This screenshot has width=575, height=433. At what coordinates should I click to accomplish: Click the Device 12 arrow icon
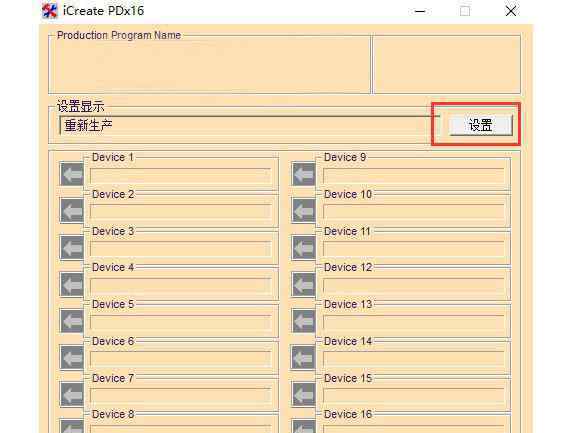(304, 284)
